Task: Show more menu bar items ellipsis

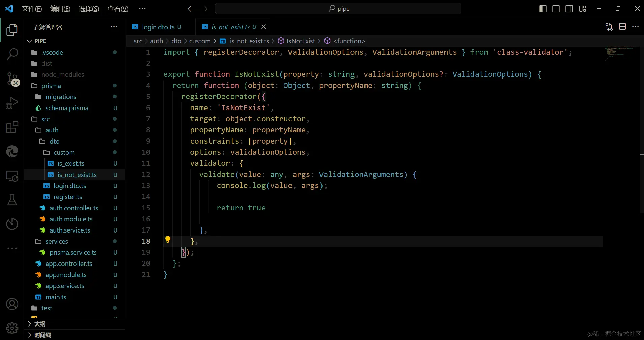Action: [x=142, y=9]
